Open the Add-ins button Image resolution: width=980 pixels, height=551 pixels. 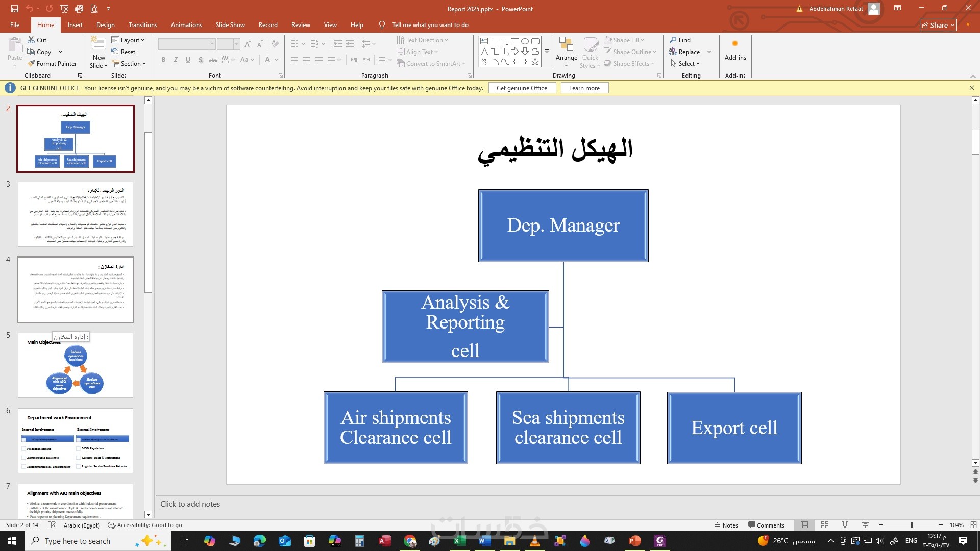click(735, 50)
